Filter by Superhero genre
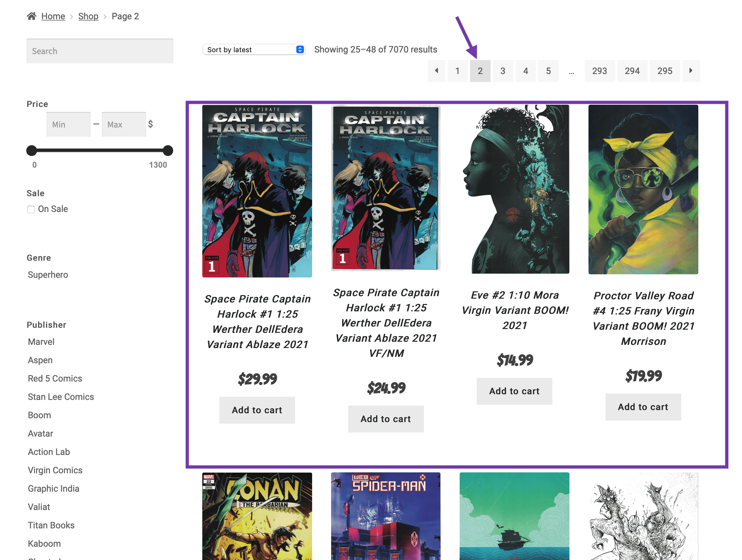Image resolution: width=742 pixels, height=560 pixels. tap(48, 275)
